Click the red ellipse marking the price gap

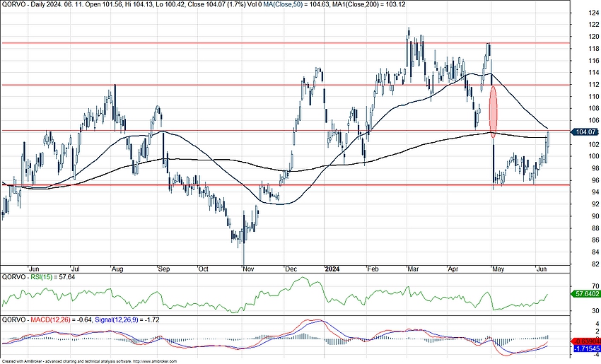point(493,109)
